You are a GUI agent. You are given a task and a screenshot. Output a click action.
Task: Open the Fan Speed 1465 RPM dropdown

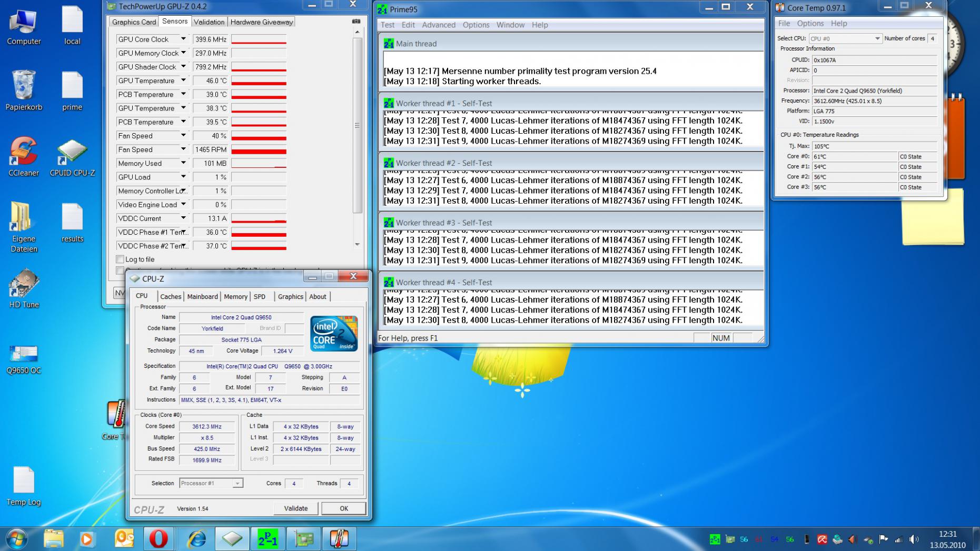pos(183,149)
